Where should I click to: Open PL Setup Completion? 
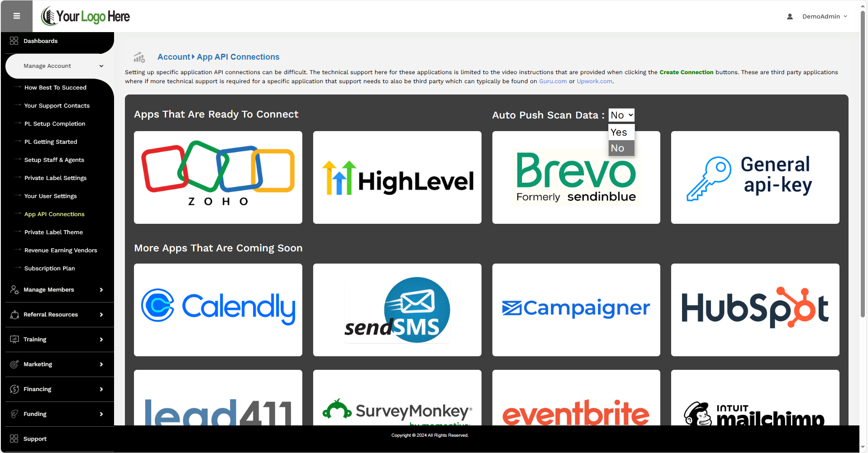pyautogui.click(x=55, y=124)
